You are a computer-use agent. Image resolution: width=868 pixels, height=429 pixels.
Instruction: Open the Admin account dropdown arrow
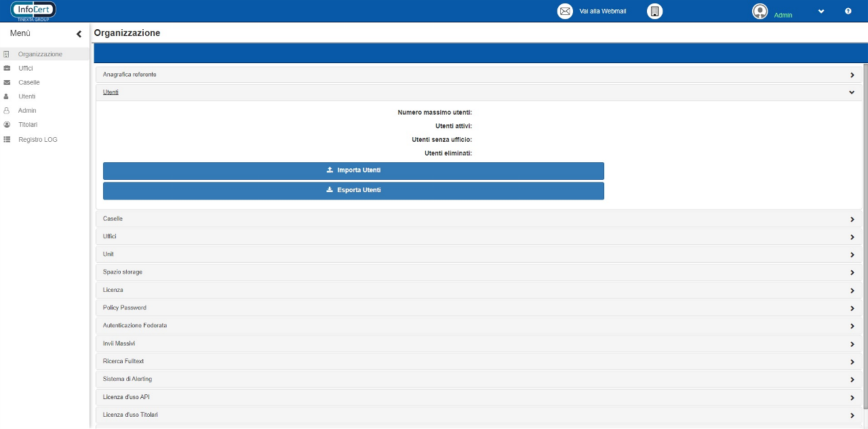pos(821,12)
